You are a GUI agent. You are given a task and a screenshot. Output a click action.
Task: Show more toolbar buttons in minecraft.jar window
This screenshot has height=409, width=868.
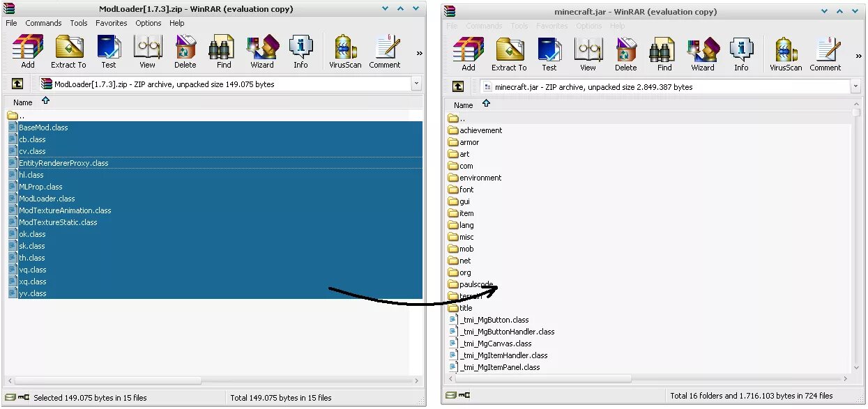point(860,56)
